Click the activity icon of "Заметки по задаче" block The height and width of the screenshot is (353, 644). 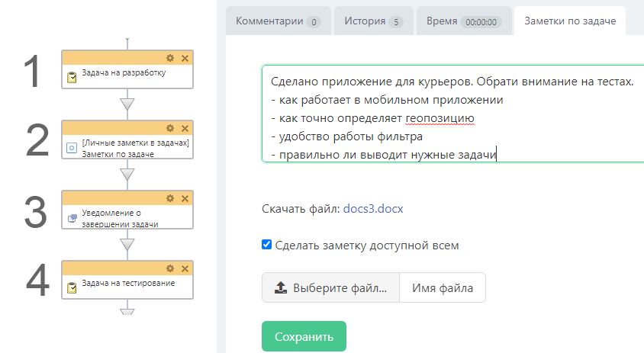[72, 148]
